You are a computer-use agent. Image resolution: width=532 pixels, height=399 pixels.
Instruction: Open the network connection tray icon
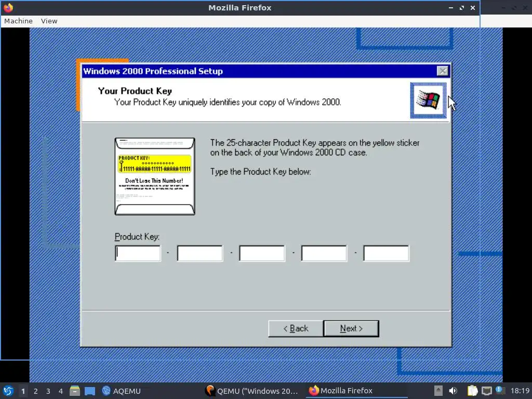click(x=486, y=391)
